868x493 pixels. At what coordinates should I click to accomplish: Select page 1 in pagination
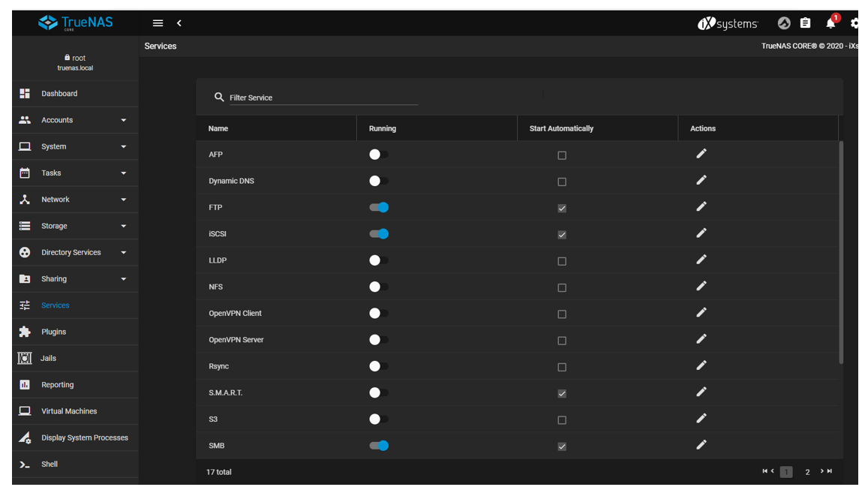(x=786, y=472)
